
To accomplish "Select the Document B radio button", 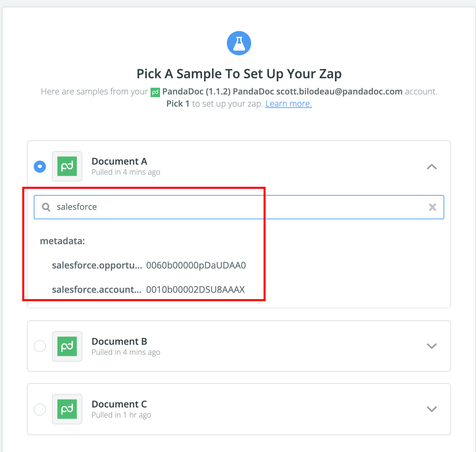I will click(40, 346).
